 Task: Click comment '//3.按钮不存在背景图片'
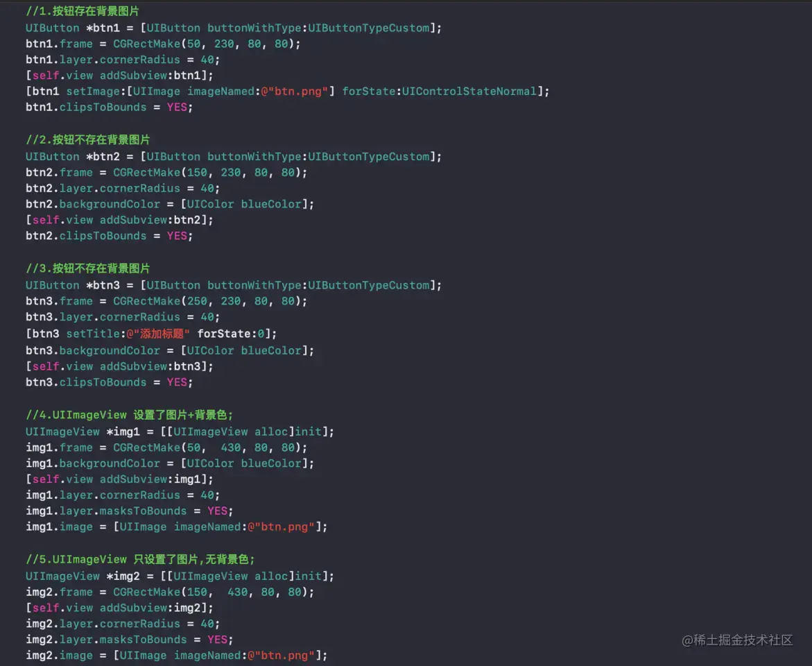point(88,268)
